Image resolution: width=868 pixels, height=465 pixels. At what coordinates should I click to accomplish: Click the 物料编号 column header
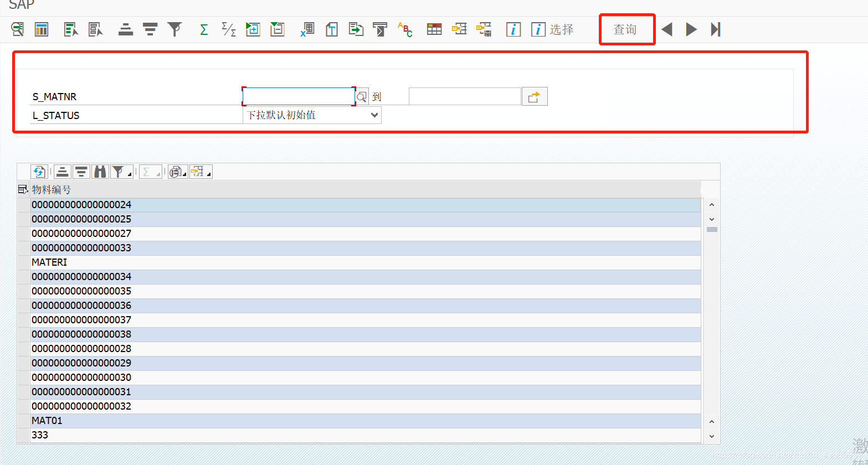click(365, 190)
